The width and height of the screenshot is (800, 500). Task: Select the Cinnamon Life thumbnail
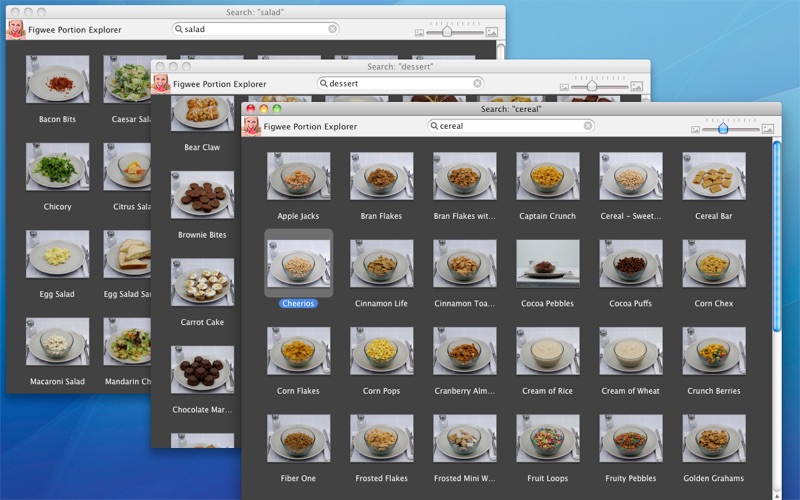click(x=382, y=263)
